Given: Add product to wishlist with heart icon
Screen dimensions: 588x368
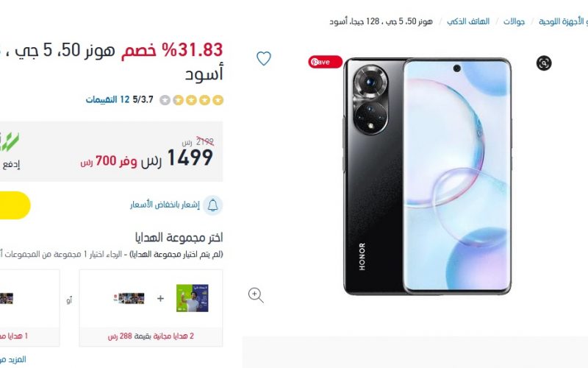Looking at the screenshot, I should pyautogui.click(x=264, y=58).
